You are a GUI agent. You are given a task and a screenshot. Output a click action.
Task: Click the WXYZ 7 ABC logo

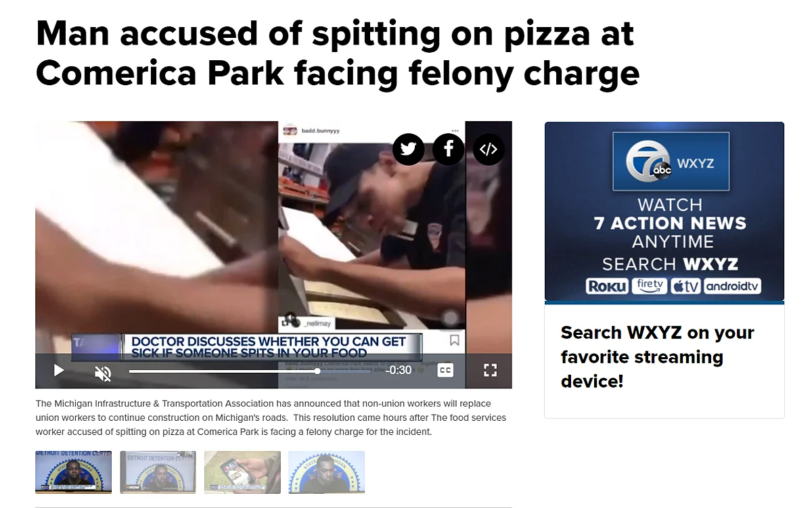coord(671,161)
